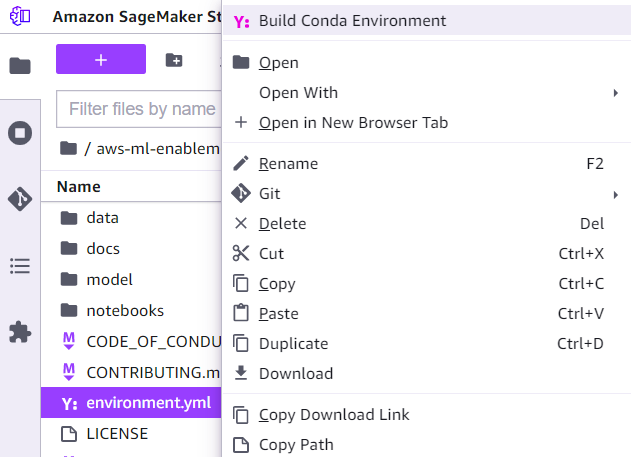
Task: Open the Running Terminals and Kernels sidebar icon
Action: coord(20,133)
